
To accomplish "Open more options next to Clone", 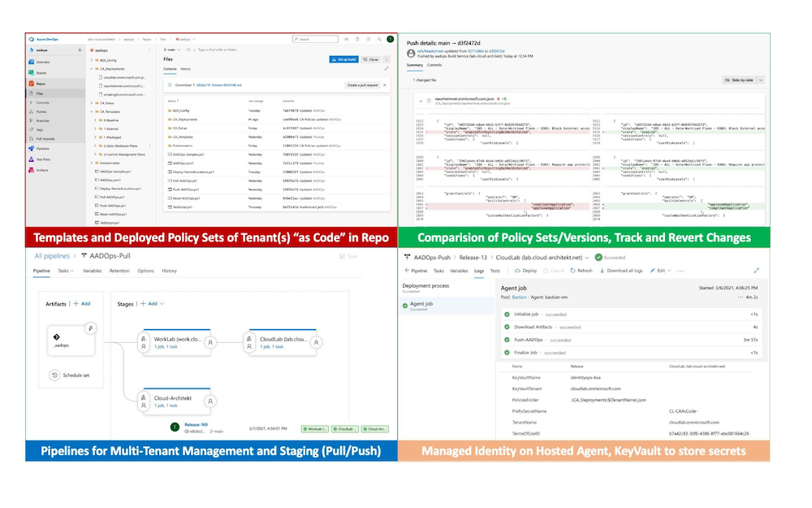I will click(387, 59).
